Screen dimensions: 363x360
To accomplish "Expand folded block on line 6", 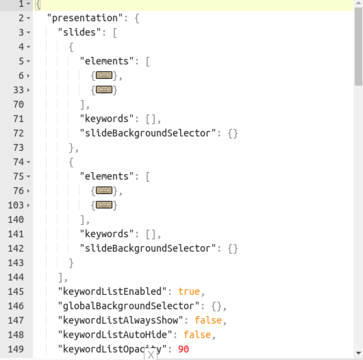I will (x=104, y=76).
